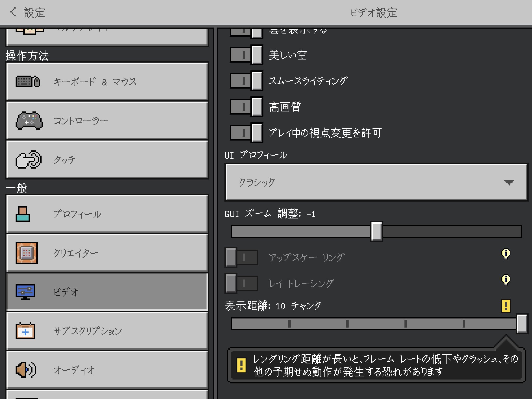Click the ビデオ設定 title text

coord(374,12)
